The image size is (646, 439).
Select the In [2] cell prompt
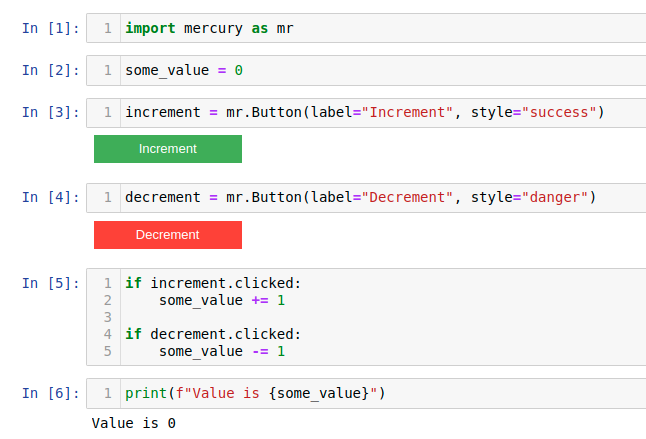point(51,70)
